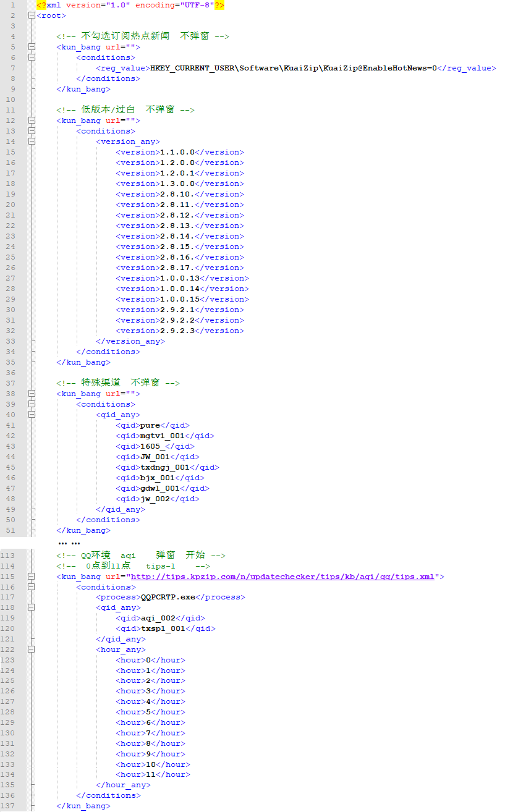Screen dimensions: 505x812
Task: Click the hour value 11 on line 134
Action: [x=150, y=774]
